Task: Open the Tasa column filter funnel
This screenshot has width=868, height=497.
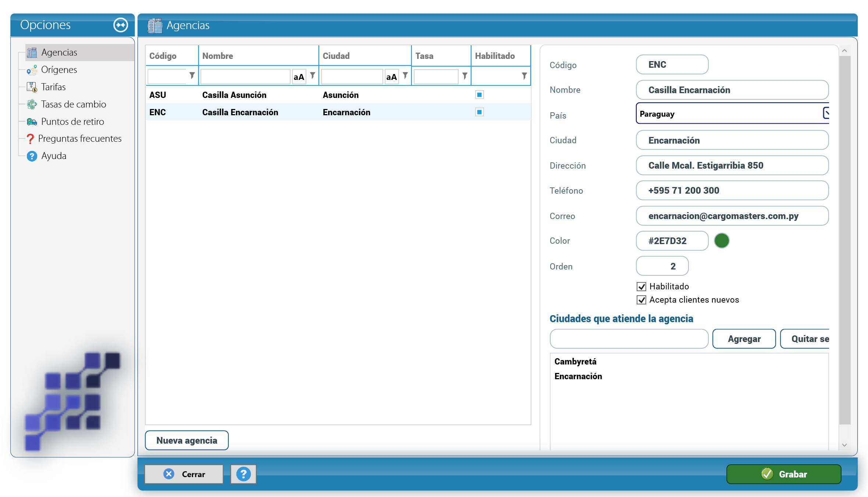Action: pos(465,75)
